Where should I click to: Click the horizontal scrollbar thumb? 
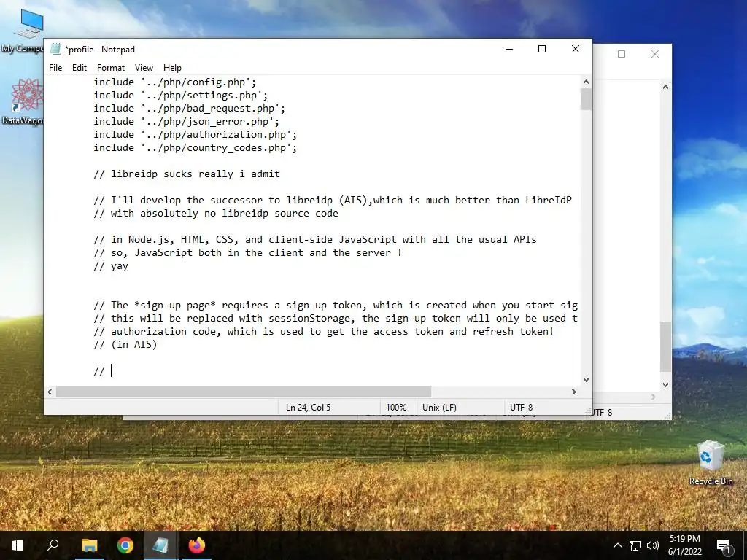[x=244, y=392]
